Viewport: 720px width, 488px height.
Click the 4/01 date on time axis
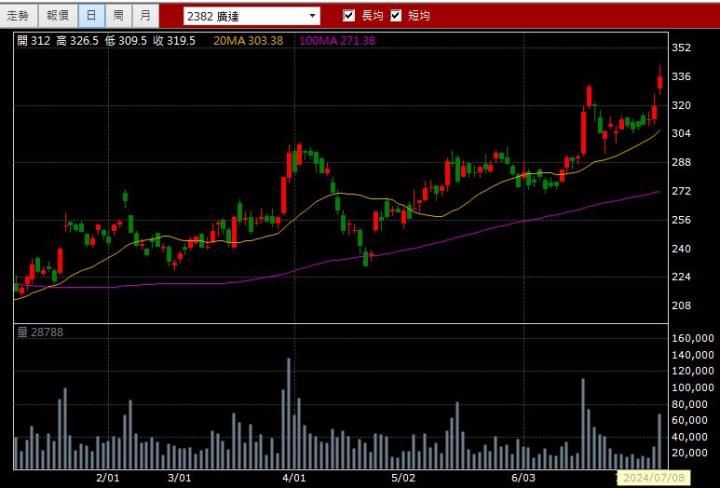293,479
